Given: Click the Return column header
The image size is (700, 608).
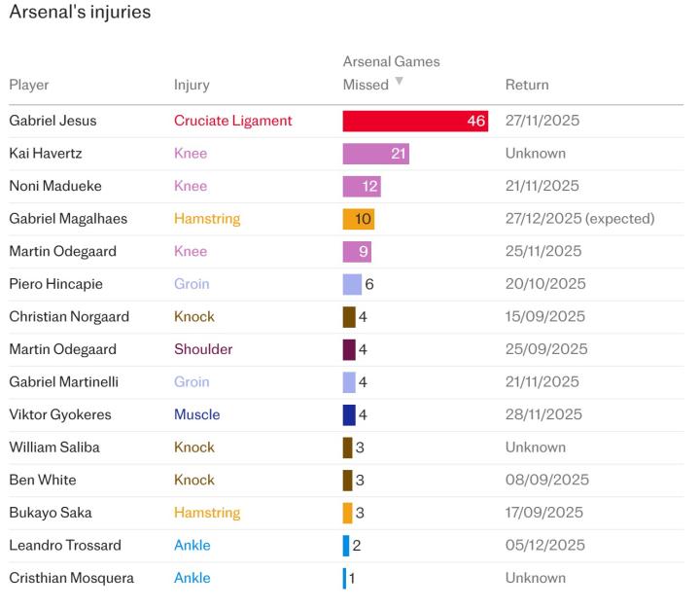Looking at the screenshot, I should [527, 85].
